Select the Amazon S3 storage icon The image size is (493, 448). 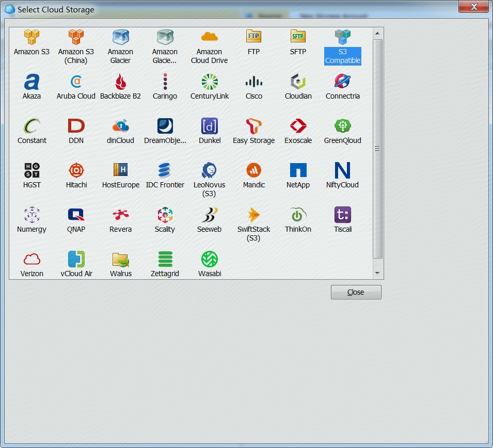click(32, 37)
